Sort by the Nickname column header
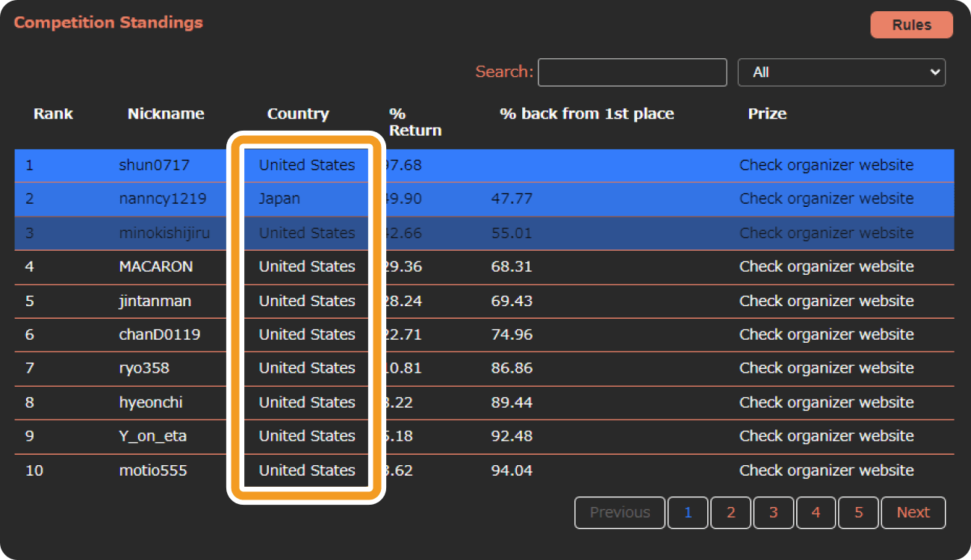Viewport: 971px width, 560px height. [166, 114]
